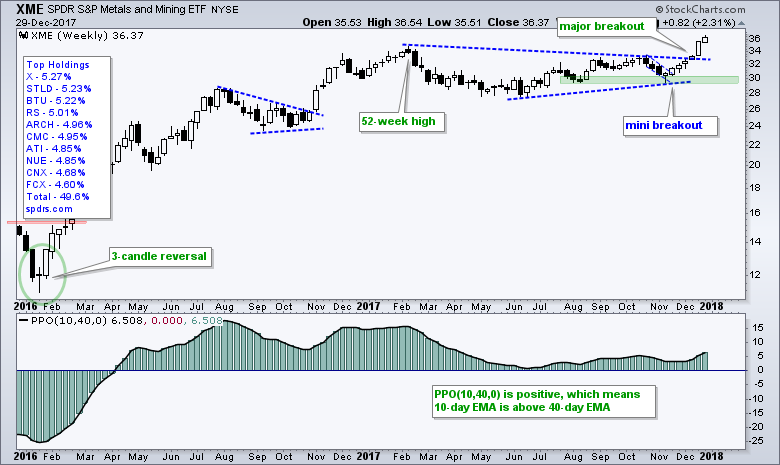Image resolution: width=780 pixels, height=465 pixels.
Task: Click the High 36.54 value
Action: [x=394, y=22]
